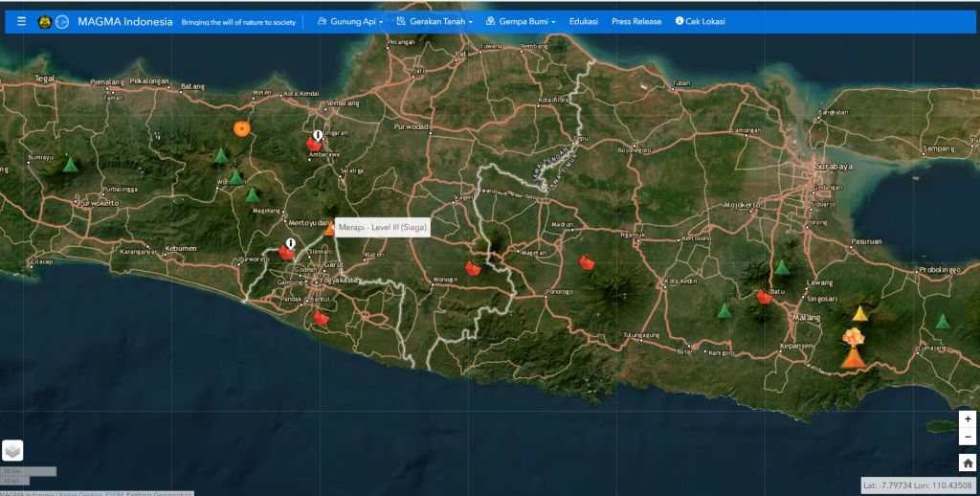Open the map layers switcher

point(12,449)
